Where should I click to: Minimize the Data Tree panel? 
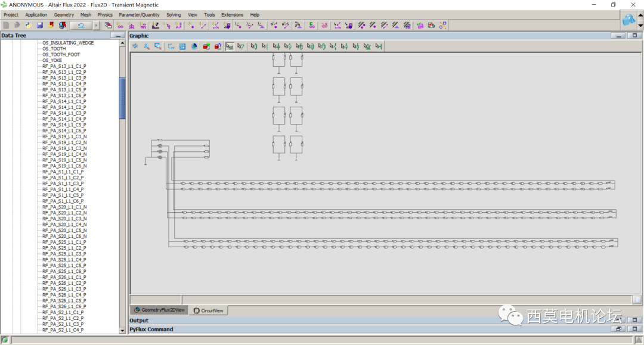pos(118,36)
